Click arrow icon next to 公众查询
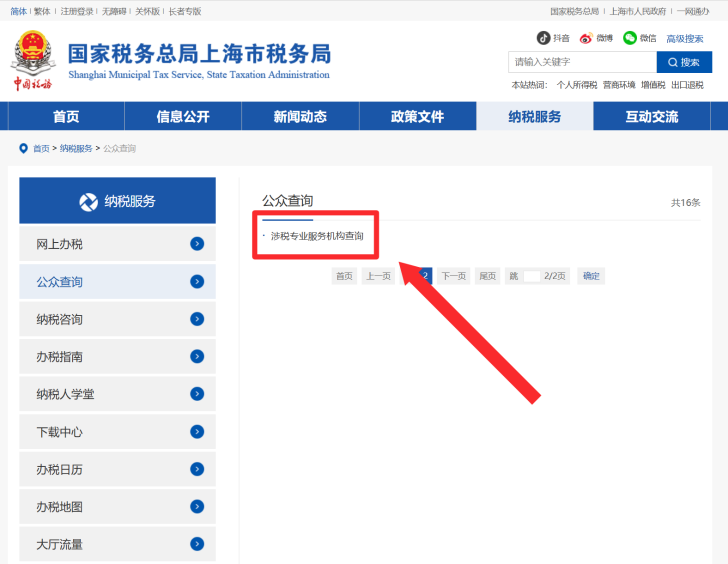Screen dimensions: 728x564 (x=197, y=281)
